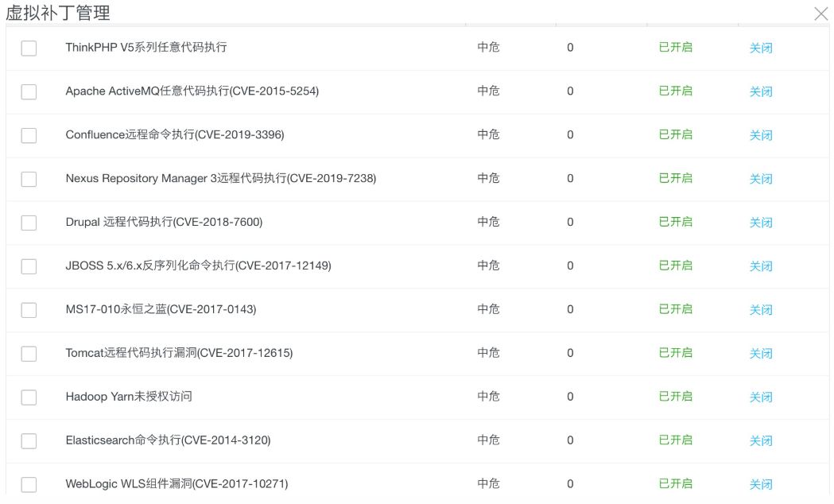This screenshot has height=504, width=834.
Task: Click 已开启 status in Nexus Repository row
Action: point(676,178)
